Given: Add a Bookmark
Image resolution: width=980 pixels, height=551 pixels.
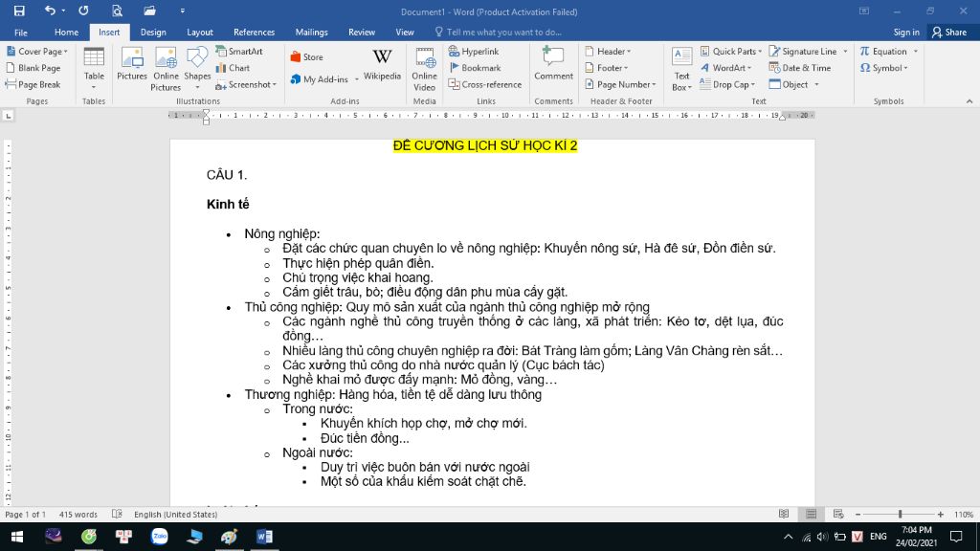Looking at the screenshot, I should click(475, 68).
